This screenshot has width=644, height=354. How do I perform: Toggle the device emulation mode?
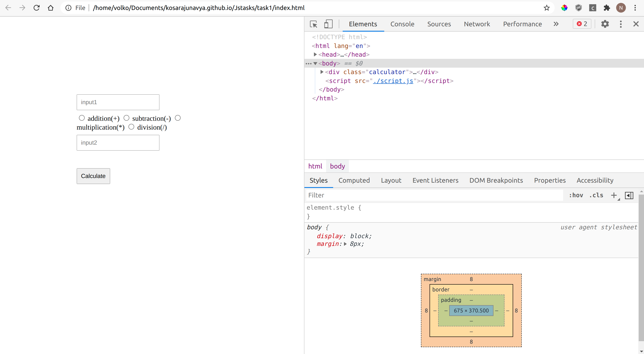[x=328, y=24]
